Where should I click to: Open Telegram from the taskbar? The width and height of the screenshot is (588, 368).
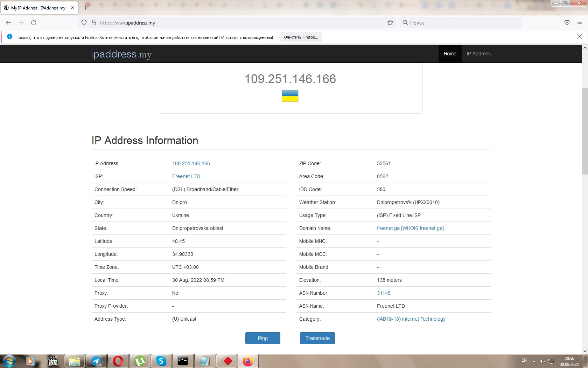pyautogui.click(x=96, y=361)
